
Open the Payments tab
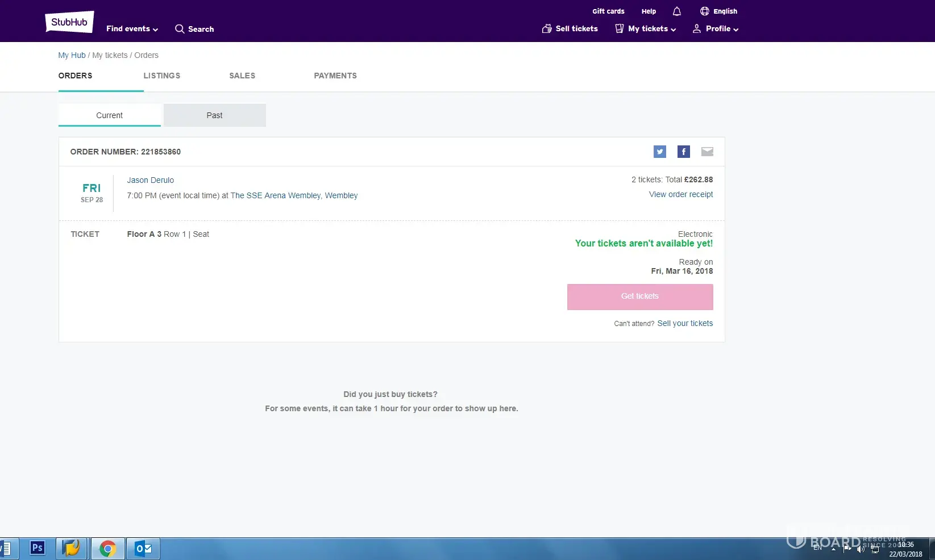coord(335,76)
